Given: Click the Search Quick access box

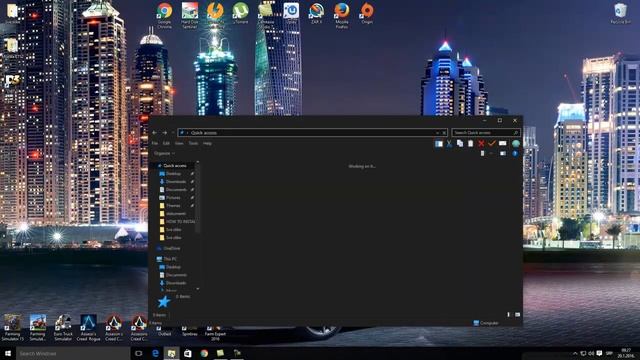Looking at the screenshot, I should 486,133.
